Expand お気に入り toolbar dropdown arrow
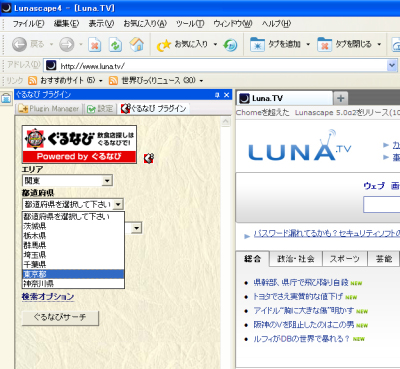Image resolution: width=400 pixels, height=369 pixels. [215, 44]
